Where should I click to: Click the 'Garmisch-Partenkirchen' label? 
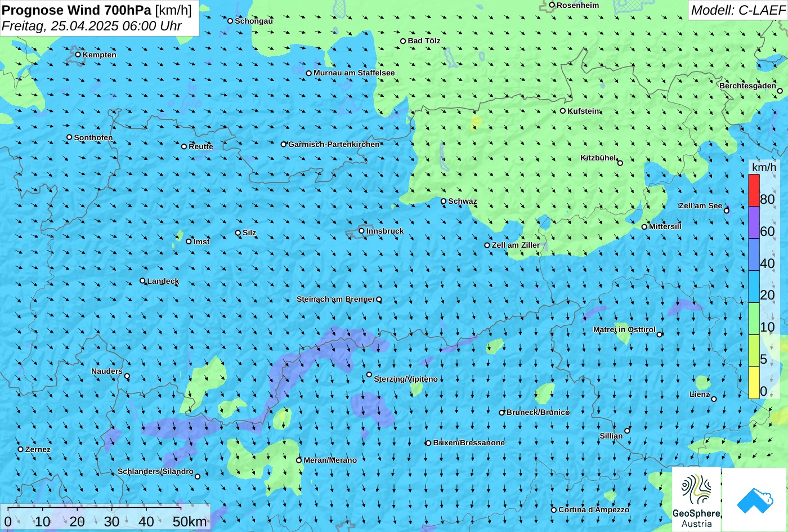334,144
